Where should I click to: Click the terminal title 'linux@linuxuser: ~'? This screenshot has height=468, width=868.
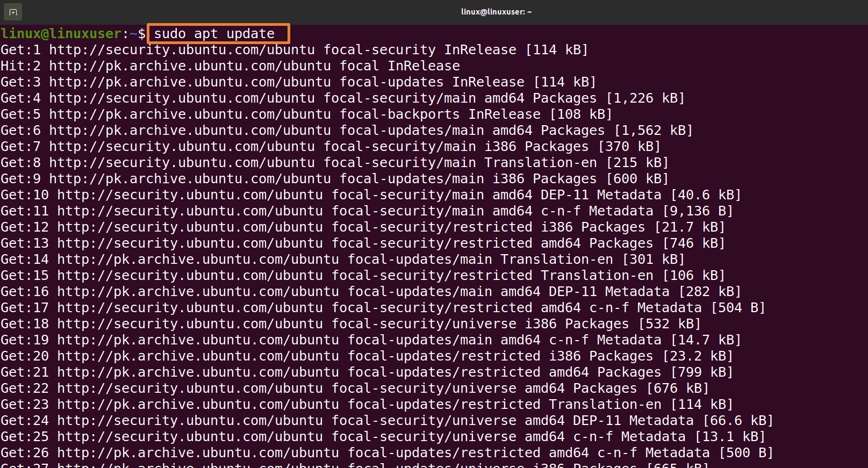496,12
